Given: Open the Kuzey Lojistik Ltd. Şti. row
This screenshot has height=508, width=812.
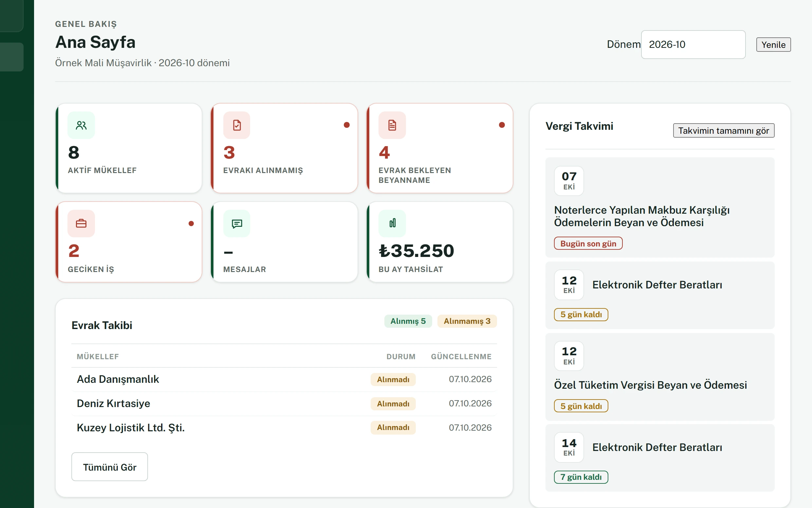Looking at the screenshot, I should click(x=284, y=428).
